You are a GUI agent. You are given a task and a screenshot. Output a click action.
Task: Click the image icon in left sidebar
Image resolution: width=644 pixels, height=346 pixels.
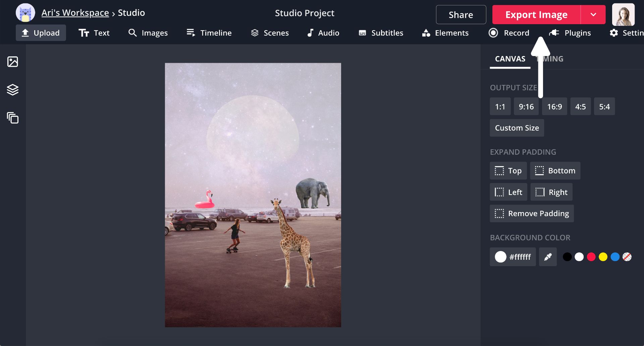(13, 62)
